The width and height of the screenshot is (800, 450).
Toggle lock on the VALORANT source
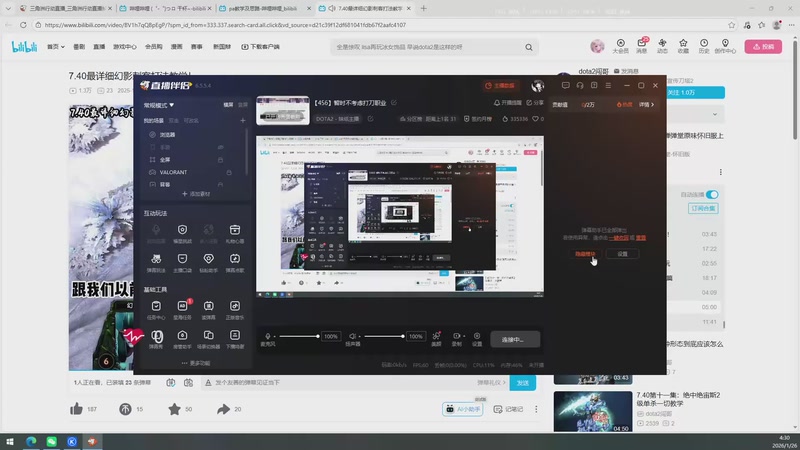tap(229, 172)
